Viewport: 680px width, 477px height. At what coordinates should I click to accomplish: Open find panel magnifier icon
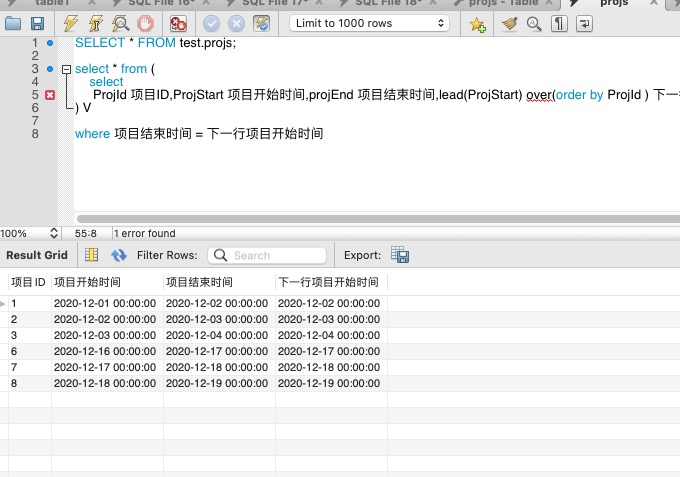(534, 23)
